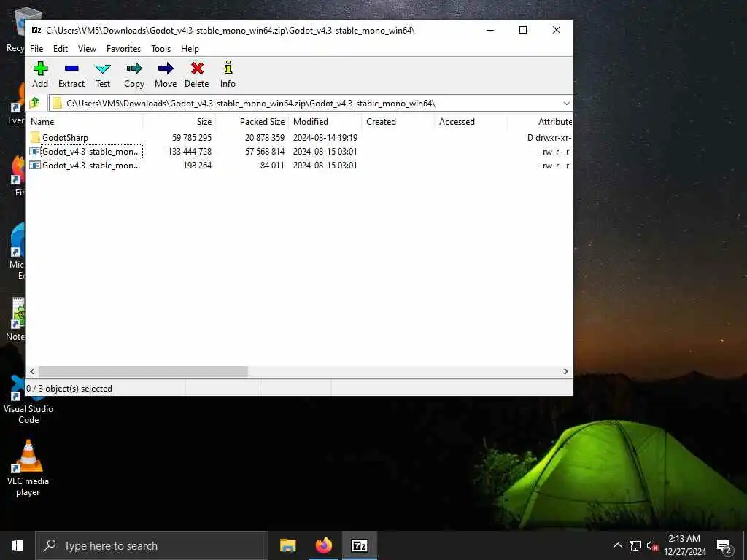
Task: Open the View menu
Action: (88, 49)
